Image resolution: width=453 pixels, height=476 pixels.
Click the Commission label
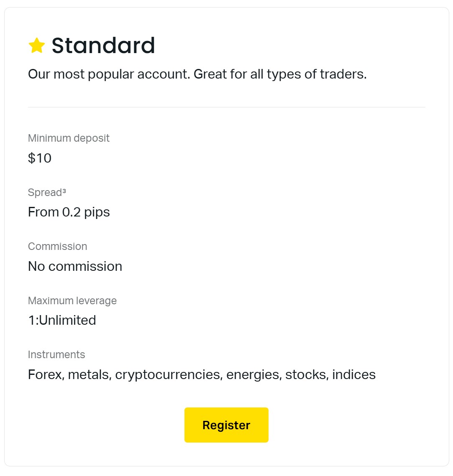coord(57,247)
